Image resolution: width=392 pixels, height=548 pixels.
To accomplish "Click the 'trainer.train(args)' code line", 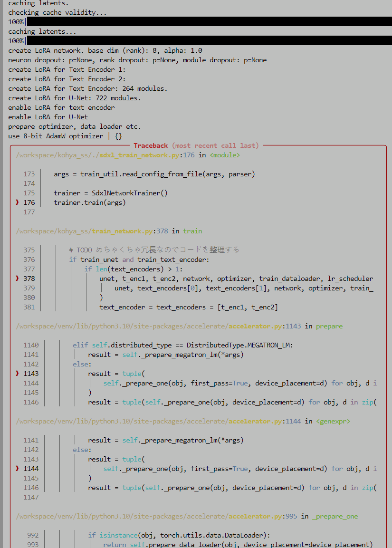I will coord(90,202).
